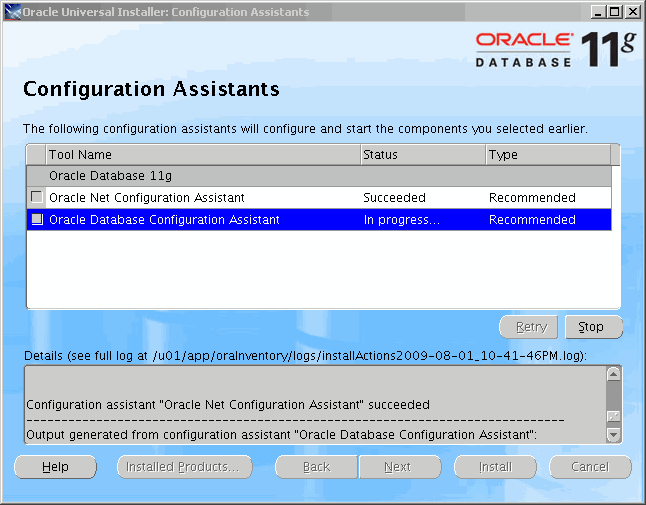Toggle the Oracle Net Configuration Assistant checkbox
Image resolution: width=646 pixels, height=505 pixels.
click(37, 197)
